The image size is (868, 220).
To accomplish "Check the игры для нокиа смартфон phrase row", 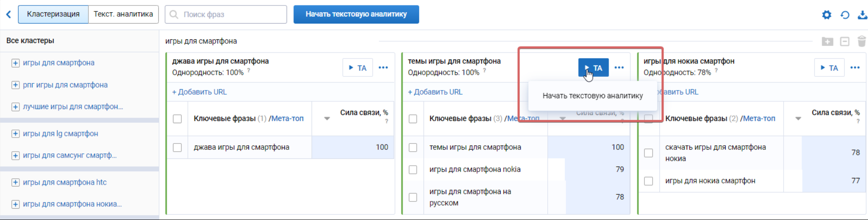I will (649, 181).
